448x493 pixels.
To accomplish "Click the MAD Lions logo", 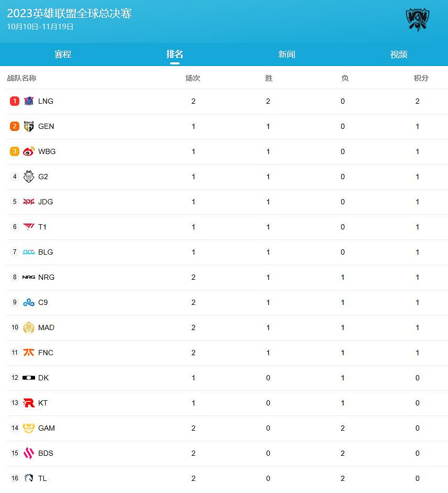I will [29, 327].
